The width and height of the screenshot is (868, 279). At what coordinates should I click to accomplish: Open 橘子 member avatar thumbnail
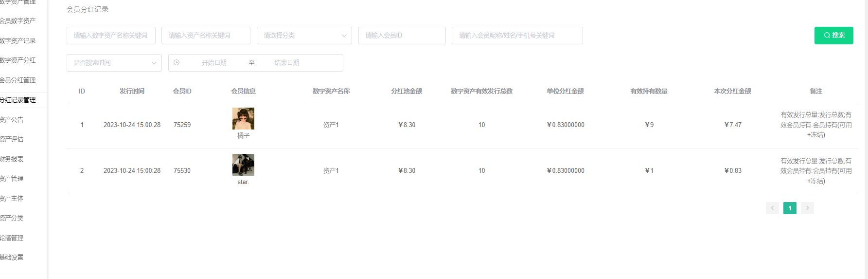click(x=243, y=118)
